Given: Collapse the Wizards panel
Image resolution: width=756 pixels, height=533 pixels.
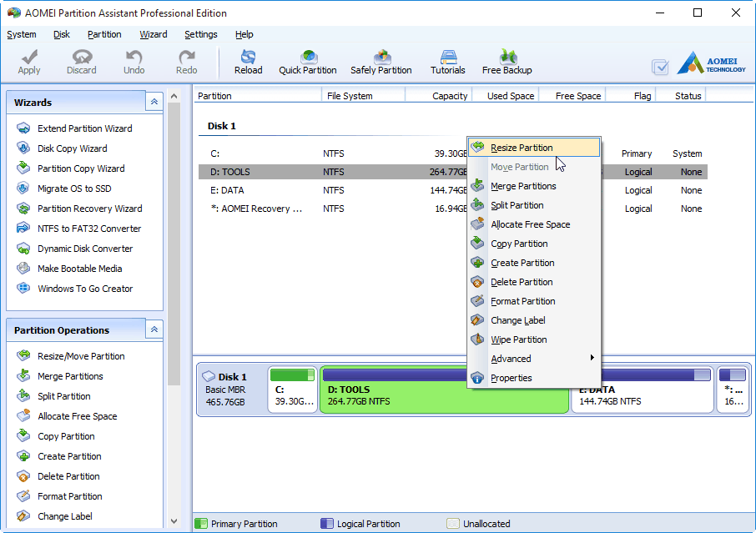Looking at the screenshot, I should coord(154,102).
